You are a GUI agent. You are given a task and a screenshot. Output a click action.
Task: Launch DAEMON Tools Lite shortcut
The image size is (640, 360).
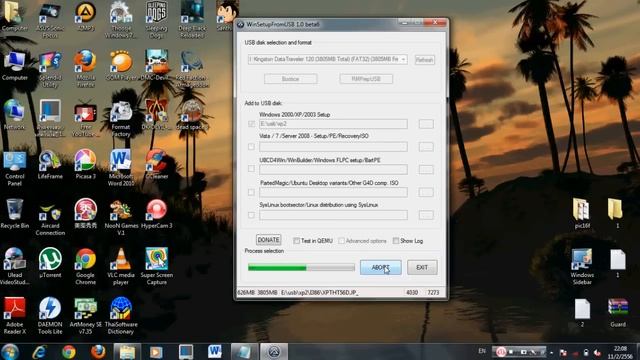50,316
